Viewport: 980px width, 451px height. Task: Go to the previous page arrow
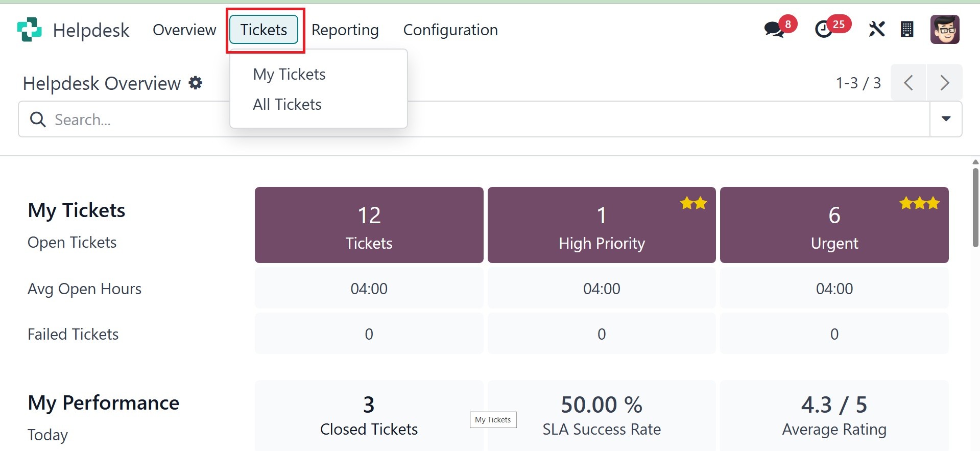pos(908,83)
